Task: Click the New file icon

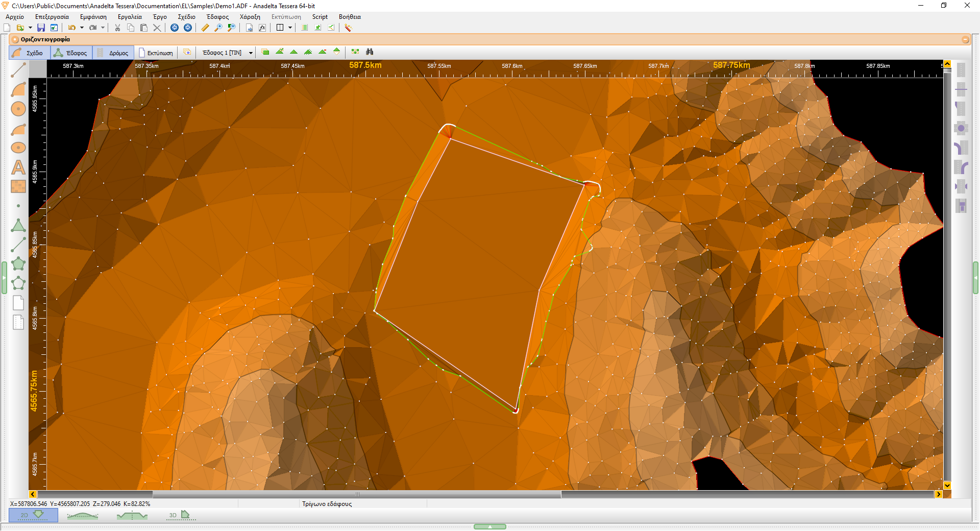Action: click(x=7, y=28)
